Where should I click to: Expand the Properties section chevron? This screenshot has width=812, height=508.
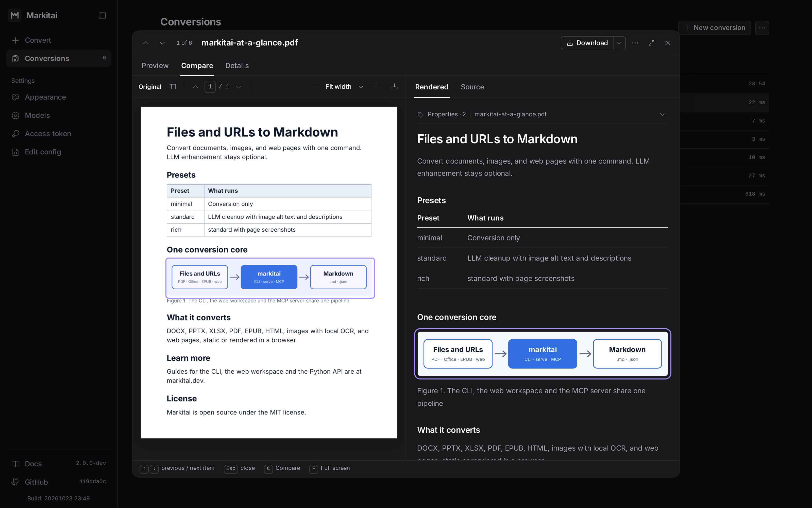tap(662, 115)
